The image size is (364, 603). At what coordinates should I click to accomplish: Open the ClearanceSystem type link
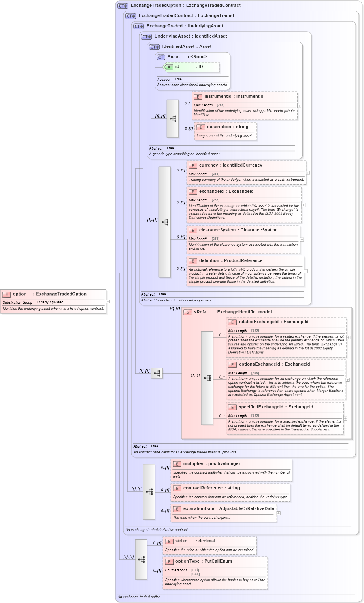click(259, 230)
